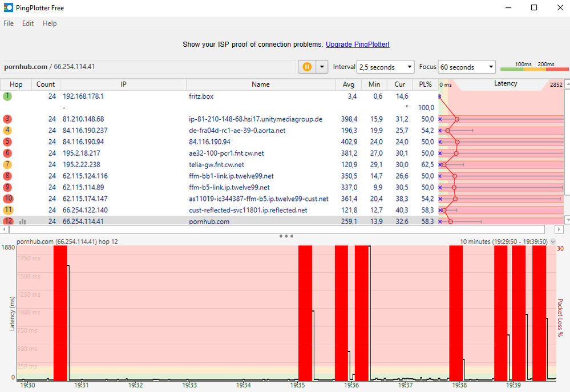The height and width of the screenshot is (392, 570).
Task: Click the PL% column header
Action: 425,84
